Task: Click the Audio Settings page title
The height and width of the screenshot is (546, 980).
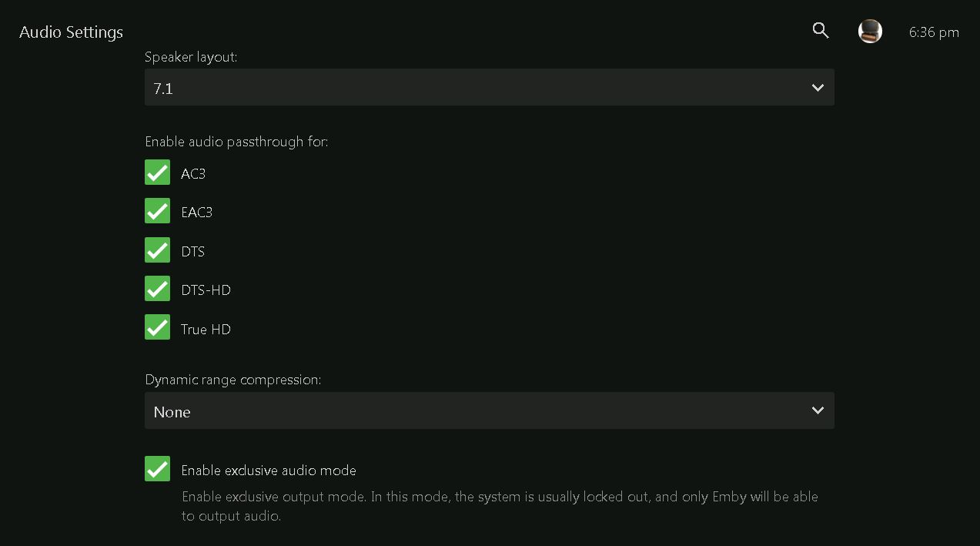Action: click(x=71, y=32)
